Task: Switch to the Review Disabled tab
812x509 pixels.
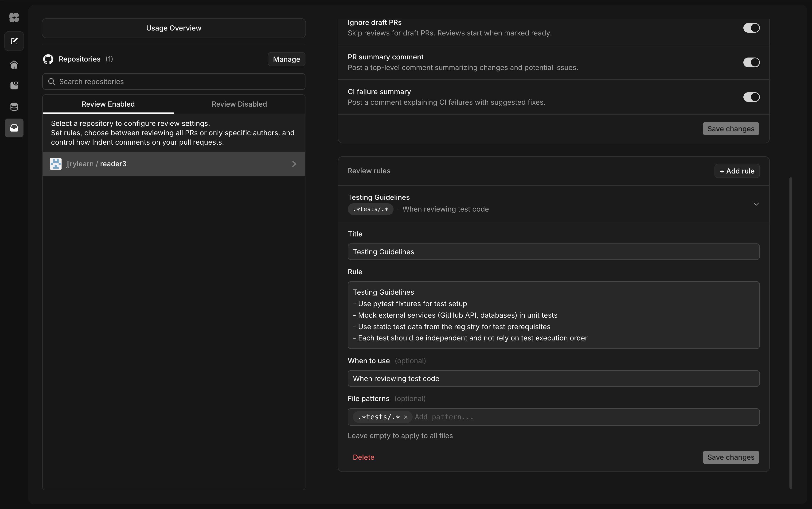Action: 239,104
